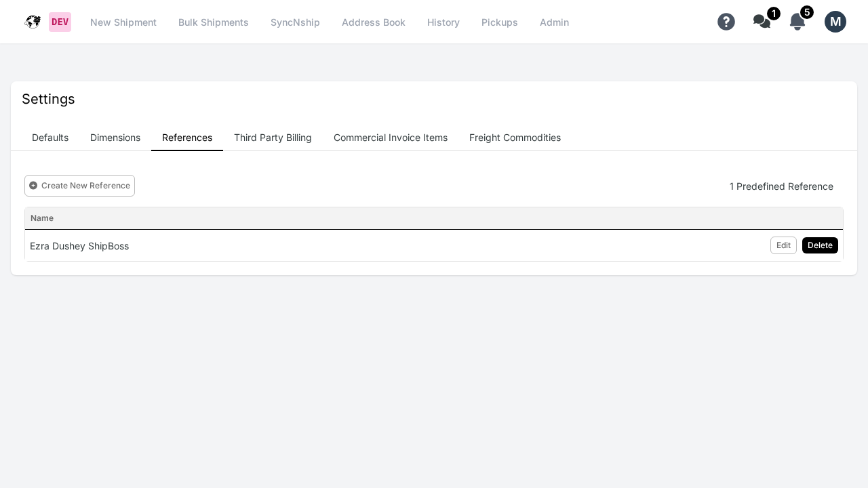Image resolution: width=868 pixels, height=488 pixels.
Task: Delete the Ezra Dushey ShipBoss reference
Action: click(820, 245)
